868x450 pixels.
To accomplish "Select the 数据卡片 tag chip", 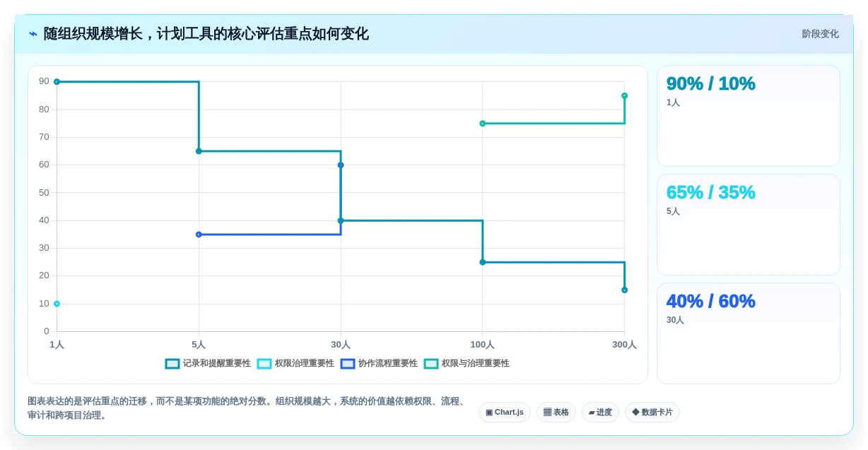I will click(652, 412).
